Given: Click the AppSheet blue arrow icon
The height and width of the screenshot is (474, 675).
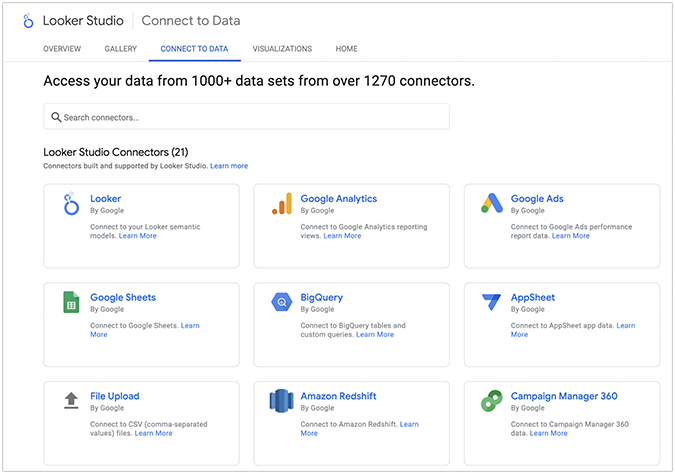Looking at the screenshot, I should pos(491,302).
